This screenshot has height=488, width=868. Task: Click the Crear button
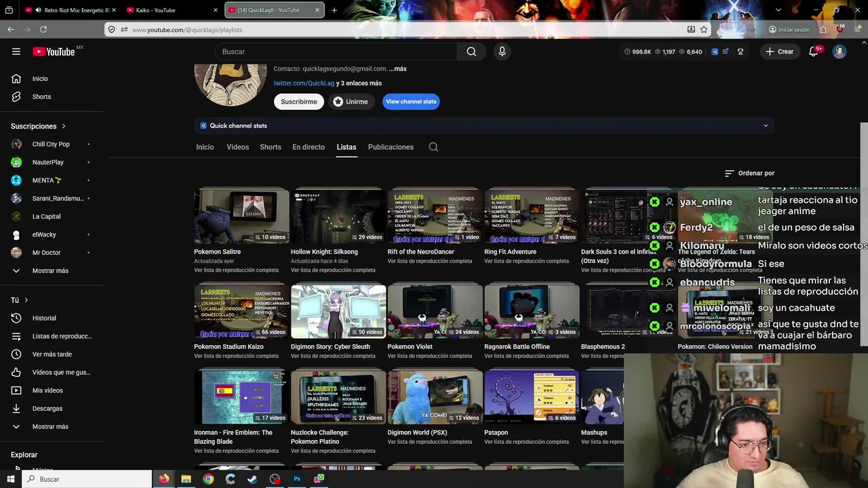(779, 52)
